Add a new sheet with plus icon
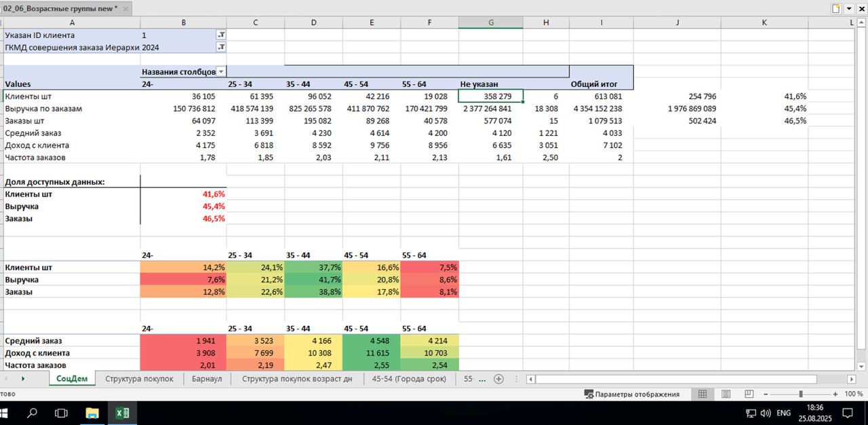Image resolution: width=868 pixels, height=425 pixels. coord(499,379)
